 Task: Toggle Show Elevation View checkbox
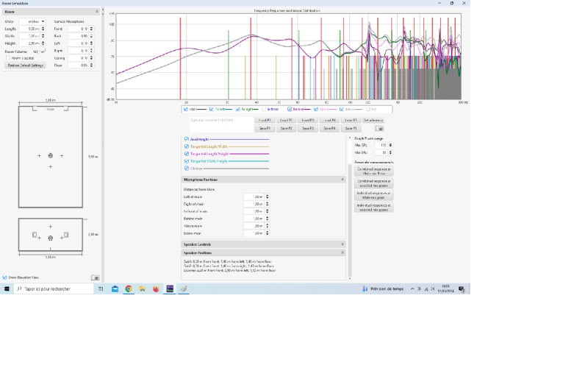click(5, 277)
